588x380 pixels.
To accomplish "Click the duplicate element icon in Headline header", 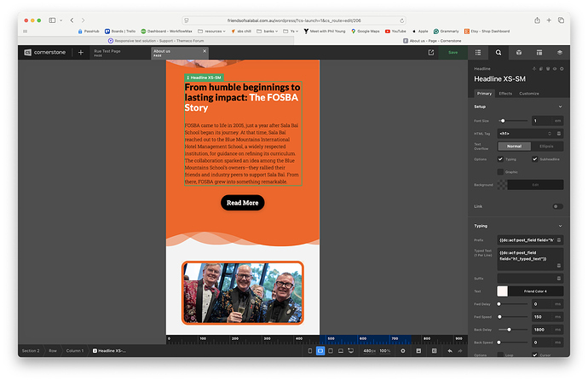I will click(x=541, y=68).
